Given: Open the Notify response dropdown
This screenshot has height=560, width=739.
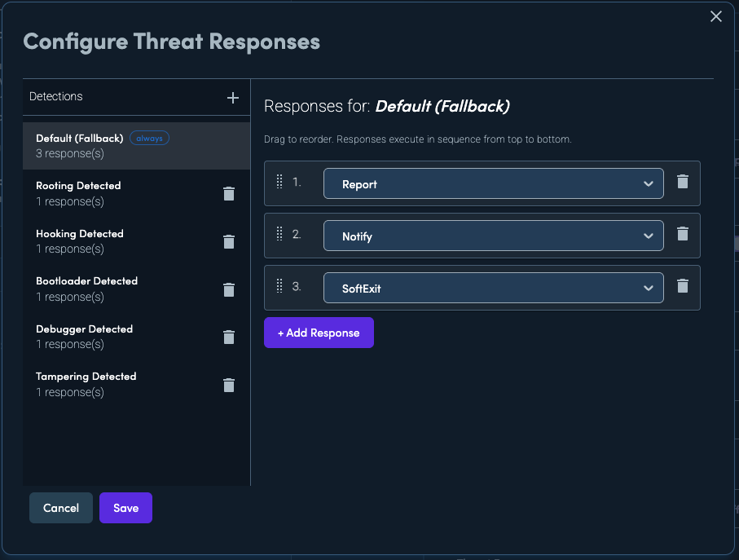Looking at the screenshot, I should [494, 236].
